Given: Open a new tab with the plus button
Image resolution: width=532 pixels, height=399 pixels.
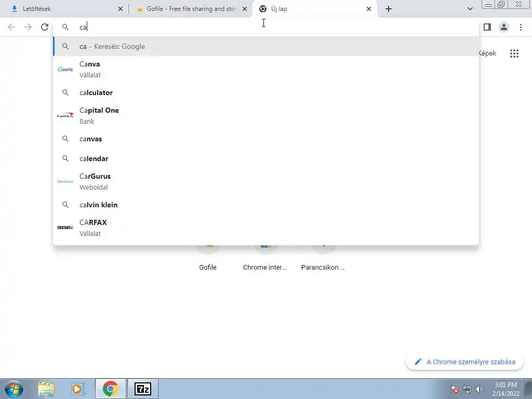Looking at the screenshot, I should coord(389,9).
